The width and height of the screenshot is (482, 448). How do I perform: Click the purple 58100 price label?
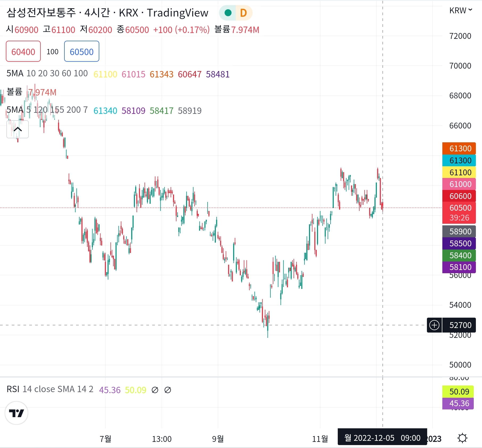tap(459, 267)
